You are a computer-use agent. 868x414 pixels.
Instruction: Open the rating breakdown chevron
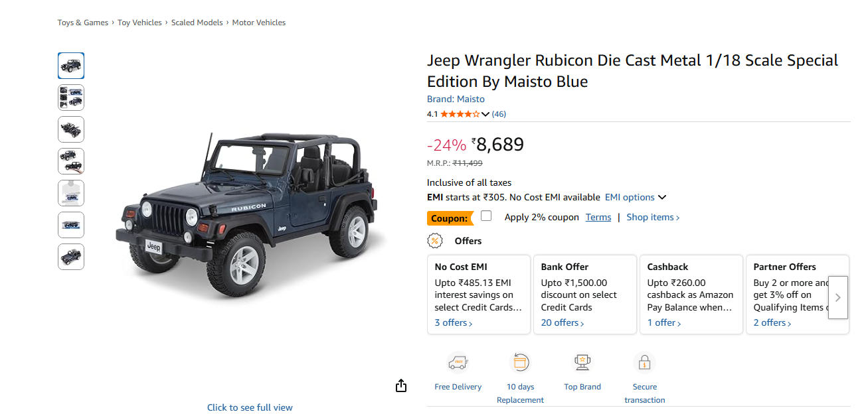[x=485, y=114]
